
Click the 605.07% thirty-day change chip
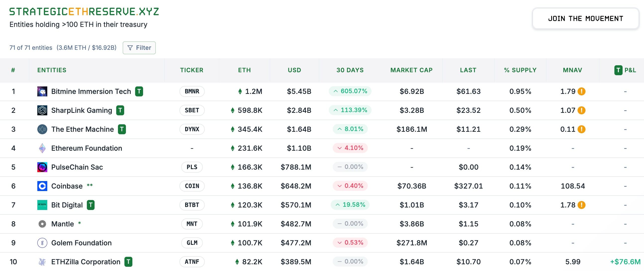350,91
